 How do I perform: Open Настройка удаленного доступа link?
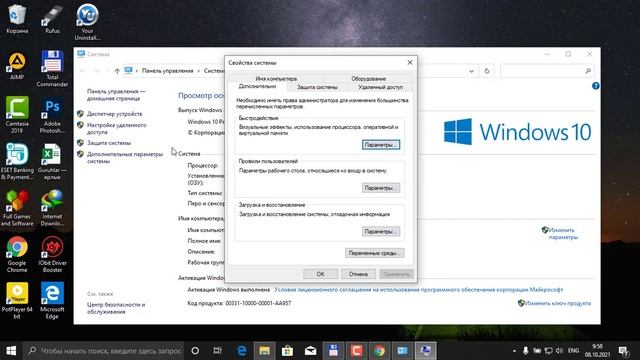coord(117,129)
